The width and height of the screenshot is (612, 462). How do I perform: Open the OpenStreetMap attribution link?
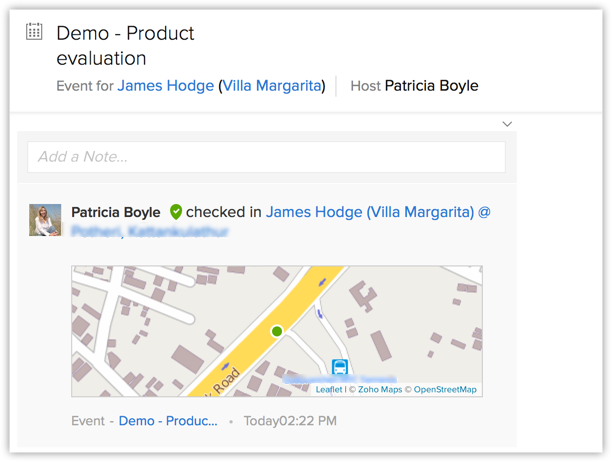(445, 390)
